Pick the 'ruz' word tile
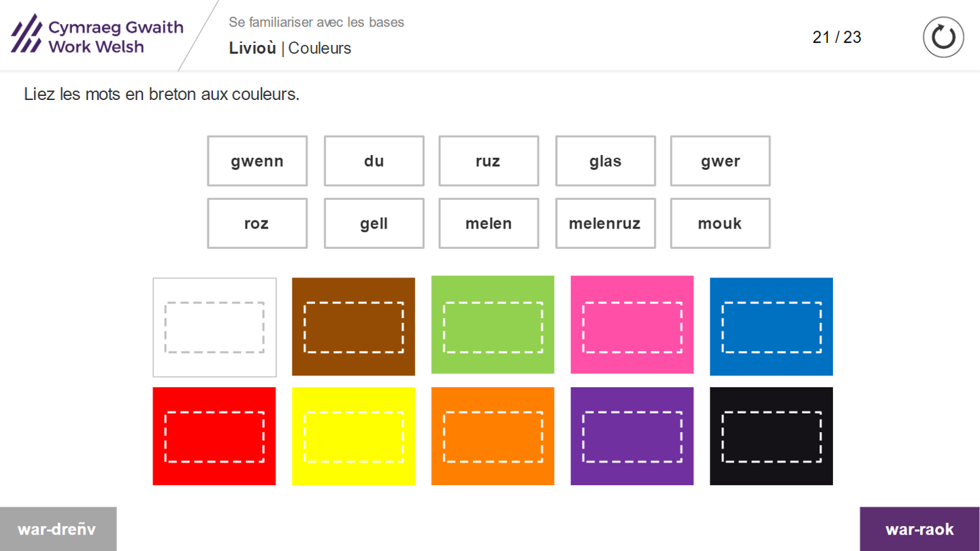This screenshot has width=980, height=551. click(x=489, y=161)
